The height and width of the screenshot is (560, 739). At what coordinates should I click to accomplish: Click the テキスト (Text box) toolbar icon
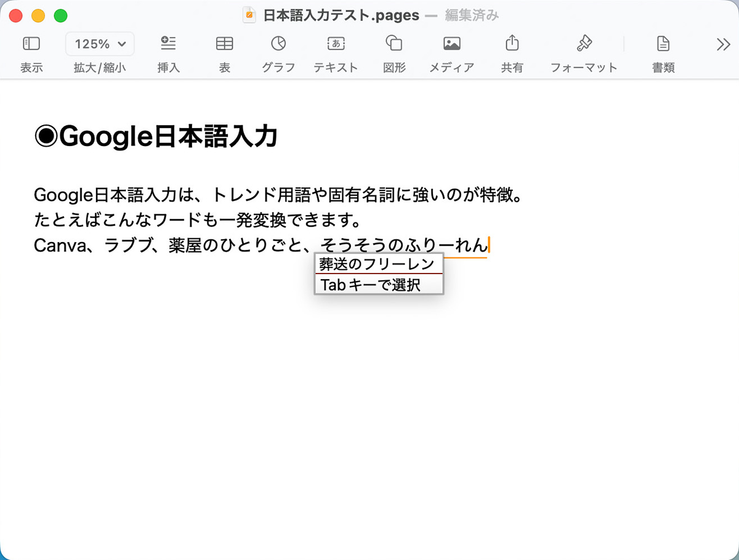[x=336, y=44]
